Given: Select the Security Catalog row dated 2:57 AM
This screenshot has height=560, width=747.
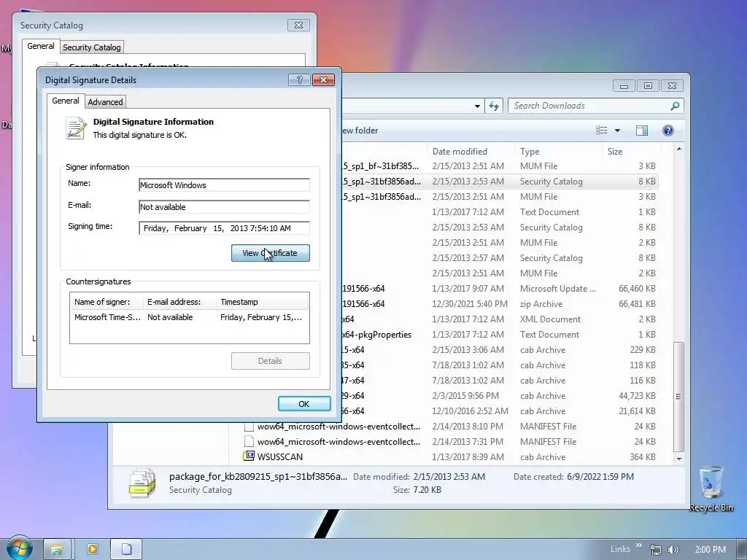Looking at the screenshot, I should coord(500,257).
